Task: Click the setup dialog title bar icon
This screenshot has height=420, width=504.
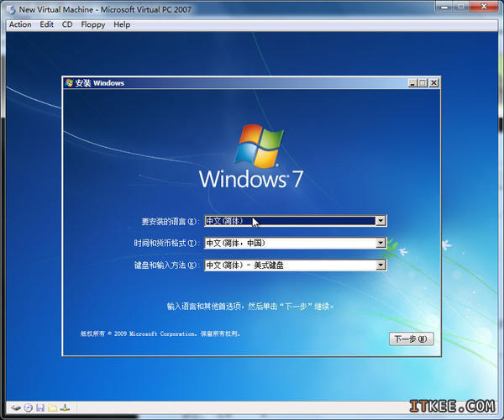Action: point(70,83)
